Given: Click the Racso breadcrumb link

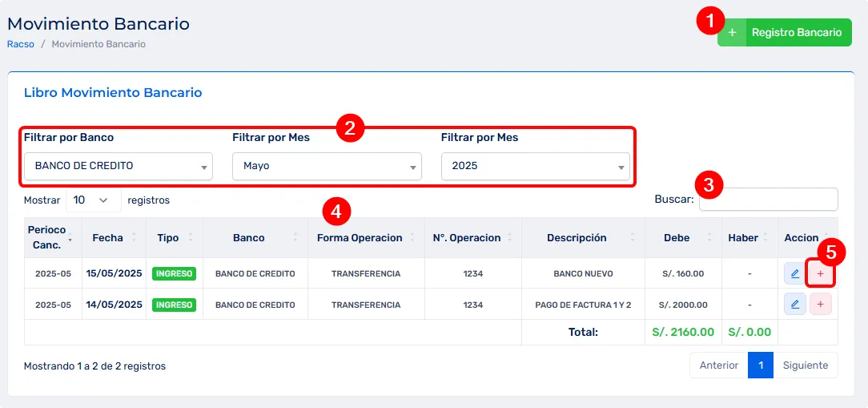Looking at the screenshot, I should (x=20, y=44).
